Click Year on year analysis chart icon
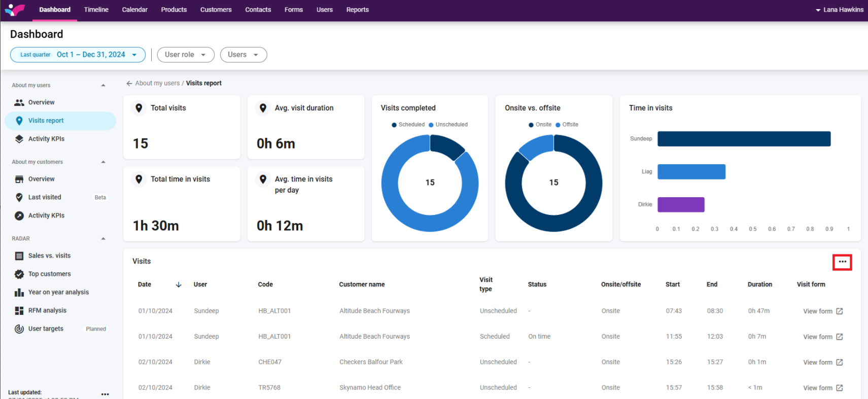 19,293
